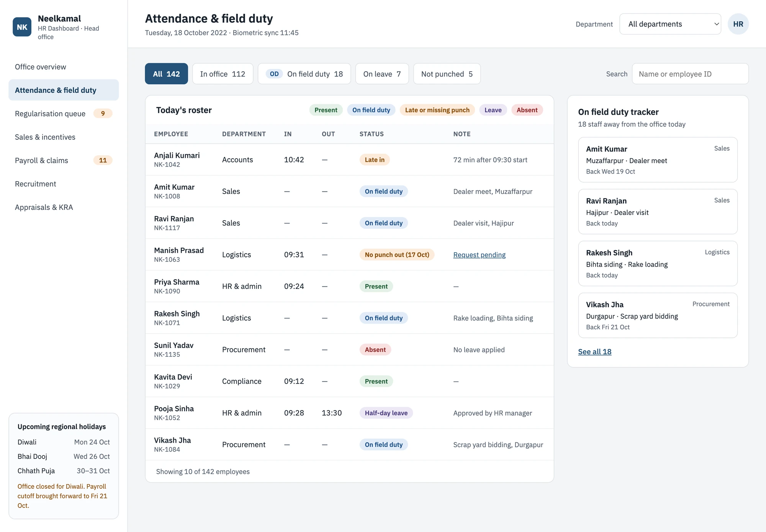Click Anjali Kumari's Late in status badge
Viewport: 766px width, 532px height.
point(374,160)
